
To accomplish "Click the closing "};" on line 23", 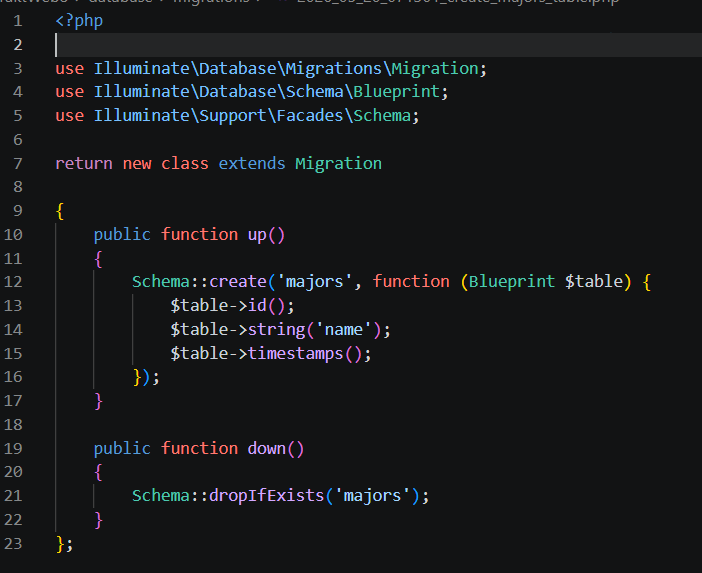I will coord(64,544).
